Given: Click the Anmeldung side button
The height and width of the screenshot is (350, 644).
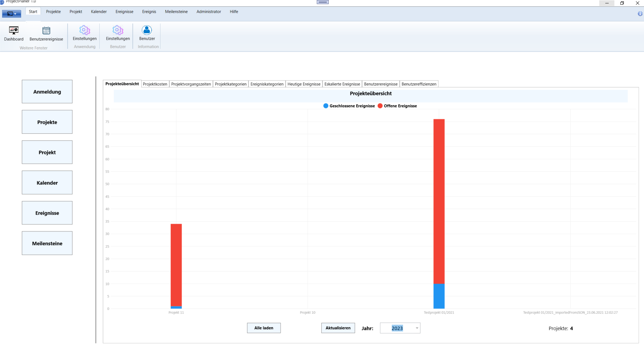Looking at the screenshot, I should [47, 92].
